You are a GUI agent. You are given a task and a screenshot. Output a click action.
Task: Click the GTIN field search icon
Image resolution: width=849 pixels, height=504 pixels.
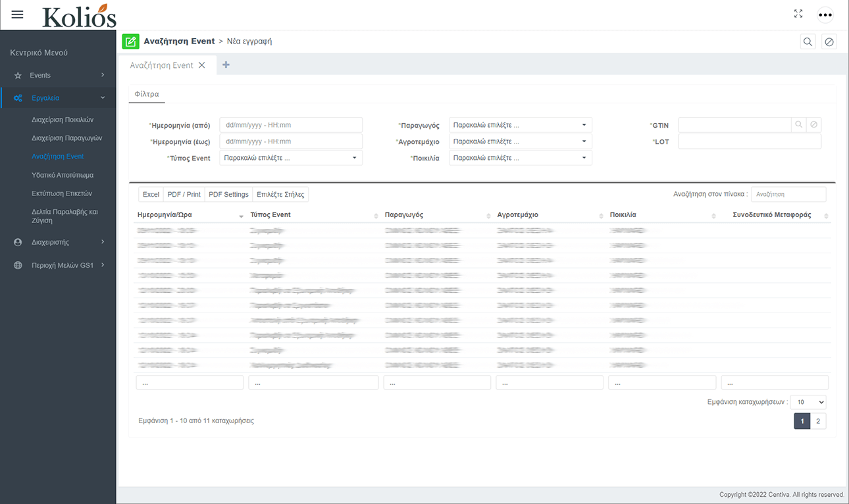[798, 124]
